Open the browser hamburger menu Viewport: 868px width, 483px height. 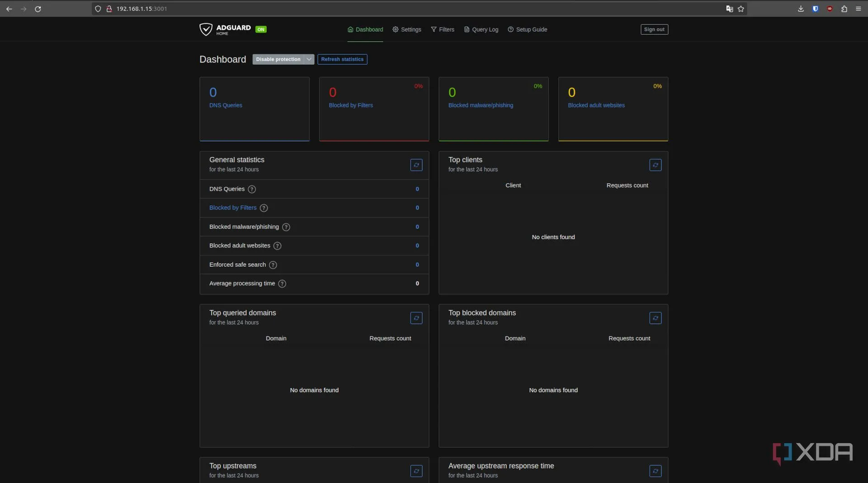click(859, 9)
